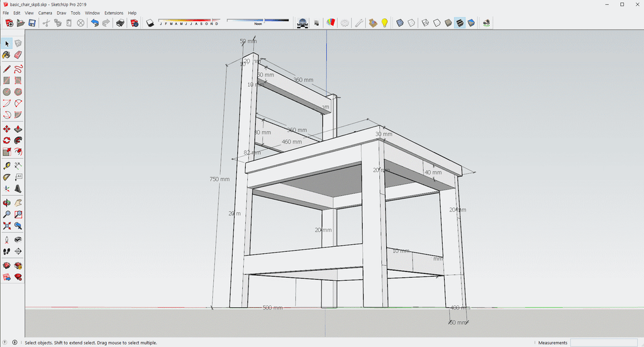Activate the 3D Text tool
The width and height of the screenshot is (644, 347).
pyautogui.click(x=18, y=189)
